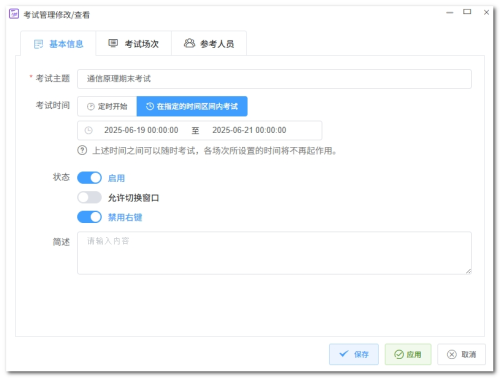Click the 简述 text area

coord(274,253)
